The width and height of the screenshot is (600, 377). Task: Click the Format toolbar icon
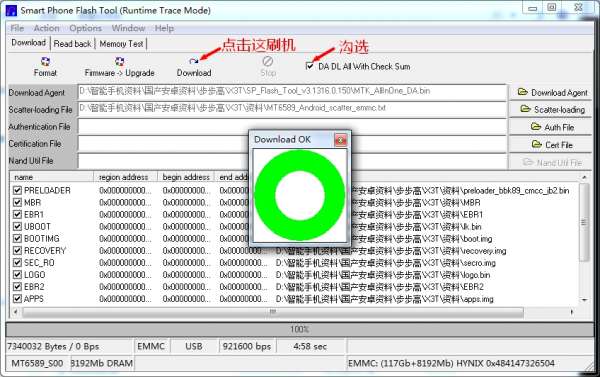pyautogui.click(x=45, y=62)
